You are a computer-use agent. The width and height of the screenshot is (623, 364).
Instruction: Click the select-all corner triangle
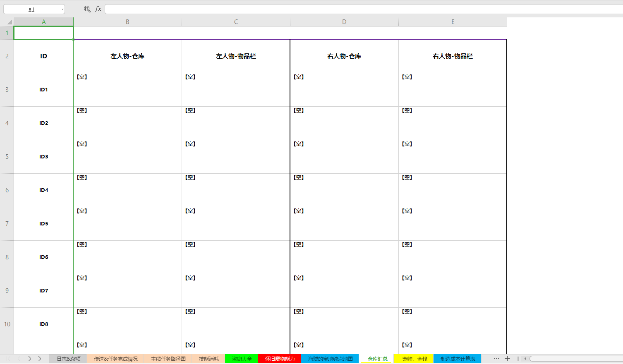(10, 22)
